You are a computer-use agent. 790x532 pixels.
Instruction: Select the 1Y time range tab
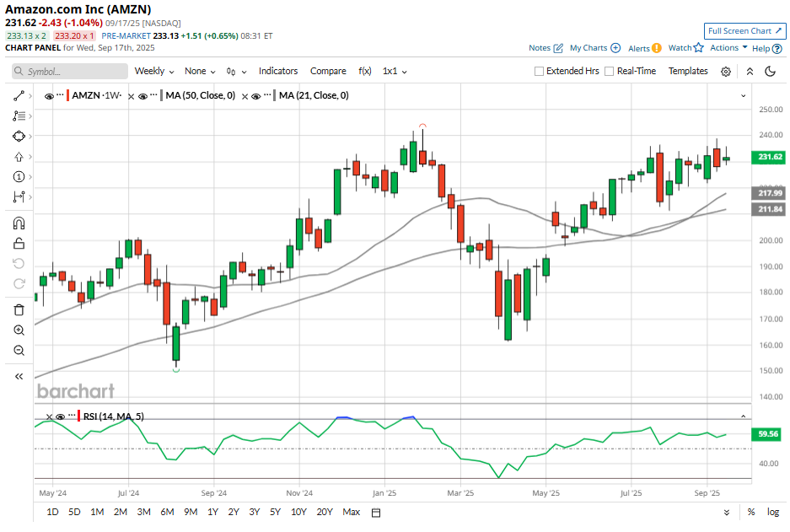[212, 512]
